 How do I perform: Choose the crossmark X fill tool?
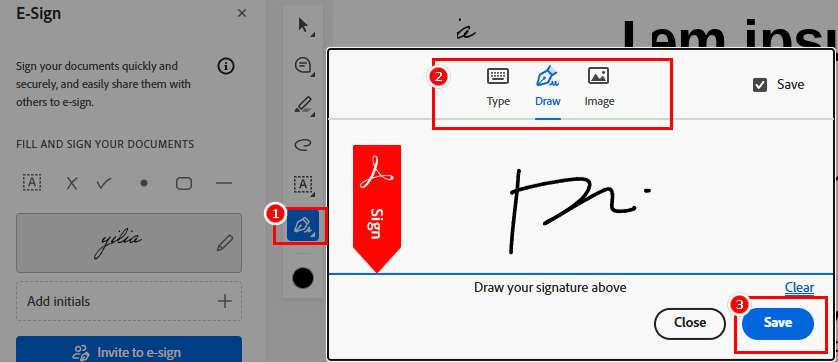tap(72, 183)
